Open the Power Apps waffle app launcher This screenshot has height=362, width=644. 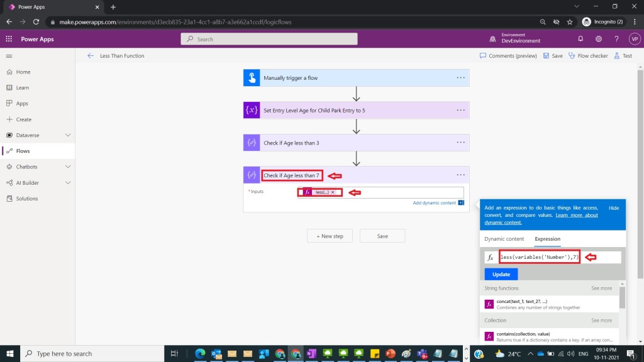pyautogui.click(x=9, y=39)
